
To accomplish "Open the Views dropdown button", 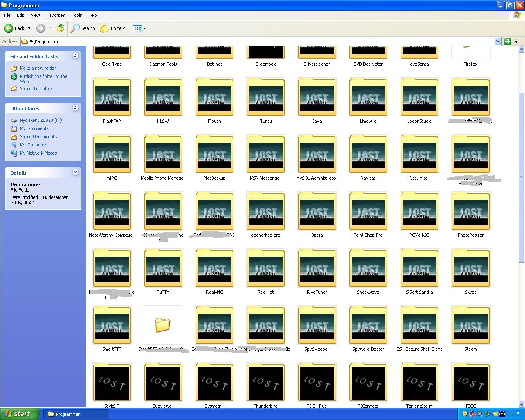I will pos(139,28).
